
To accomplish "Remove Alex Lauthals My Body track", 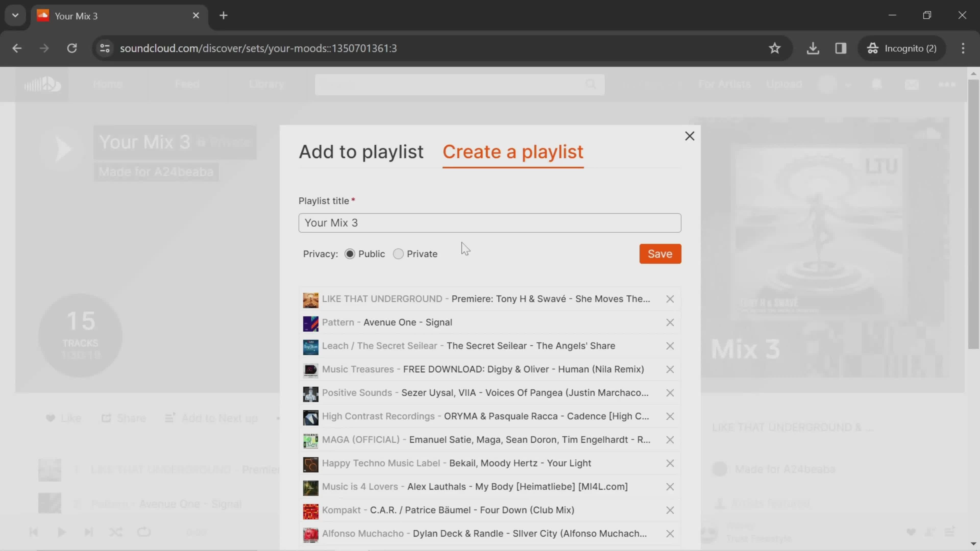I will click(x=670, y=487).
